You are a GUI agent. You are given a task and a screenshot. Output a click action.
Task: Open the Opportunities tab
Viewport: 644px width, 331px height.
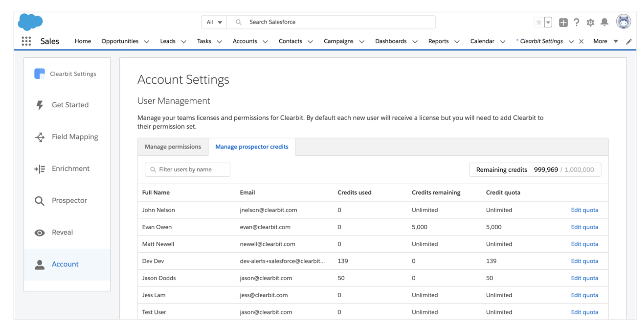120,41
